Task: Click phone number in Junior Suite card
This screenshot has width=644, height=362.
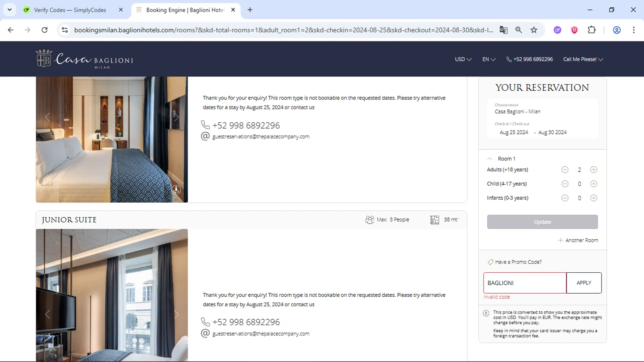Action: point(246,322)
